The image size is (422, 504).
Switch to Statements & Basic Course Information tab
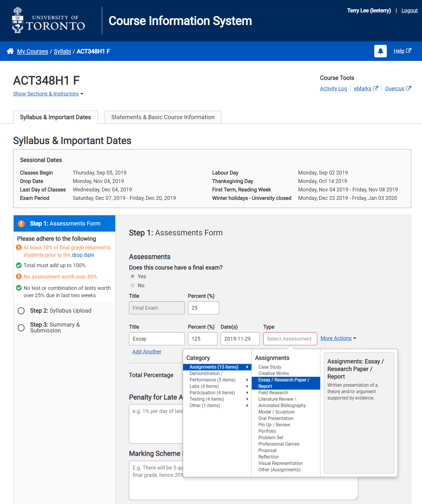tap(163, 117)
